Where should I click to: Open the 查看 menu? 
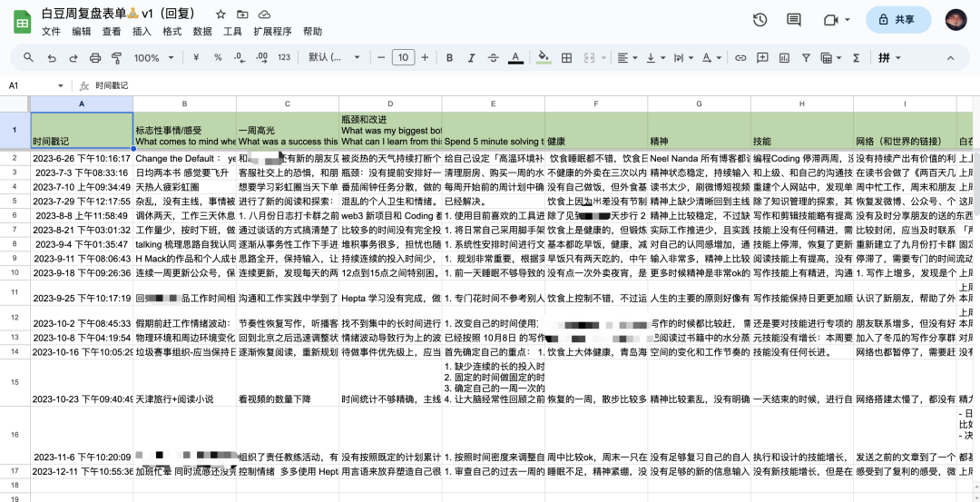112,31
